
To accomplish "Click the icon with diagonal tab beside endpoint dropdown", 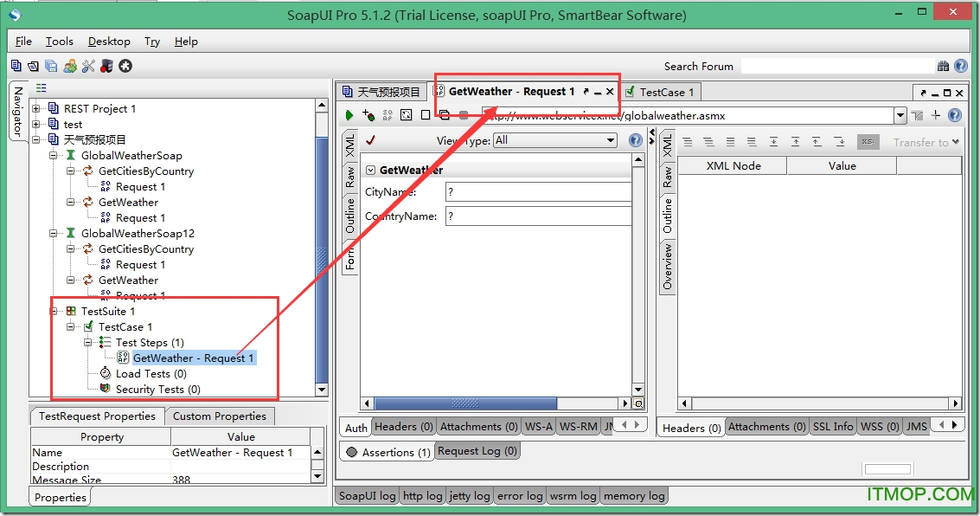I will click(918, 115).
